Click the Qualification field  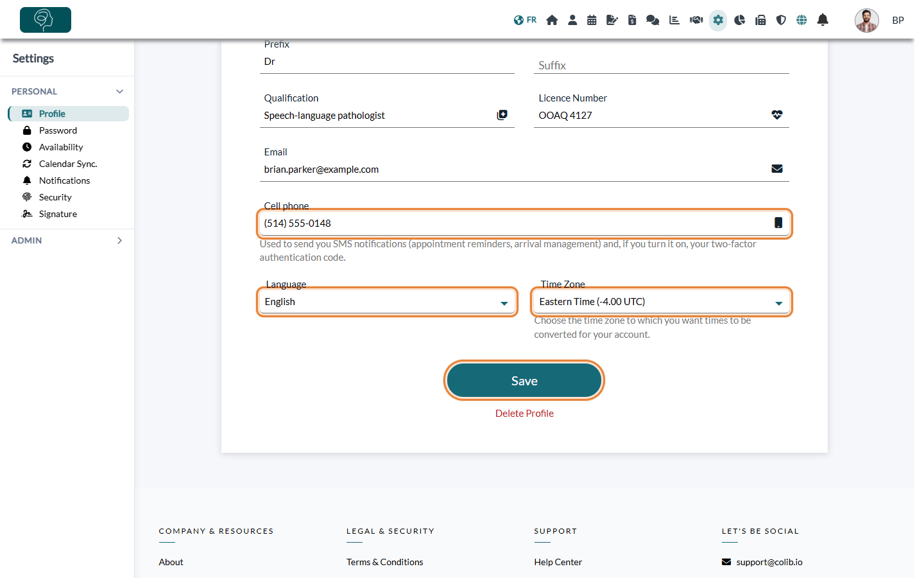(x=387, y=116)
